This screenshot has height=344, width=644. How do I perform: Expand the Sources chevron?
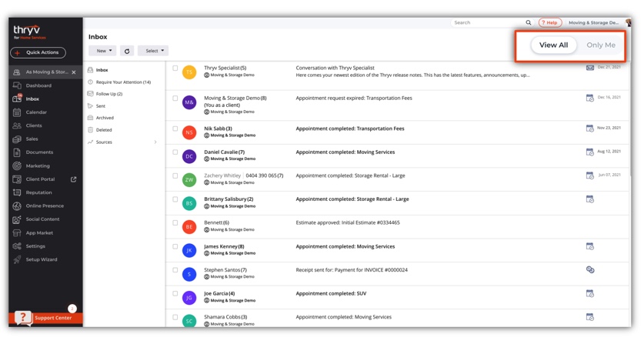[x=155, y=142]
